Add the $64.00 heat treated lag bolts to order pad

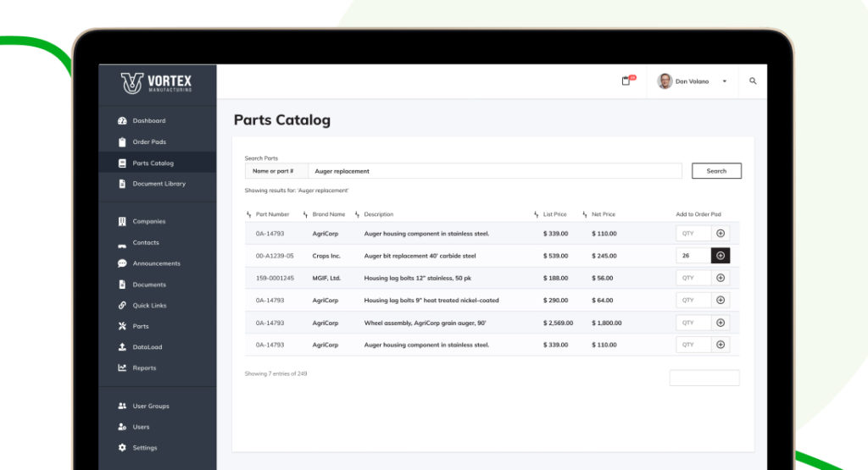(x=721, y=300)
